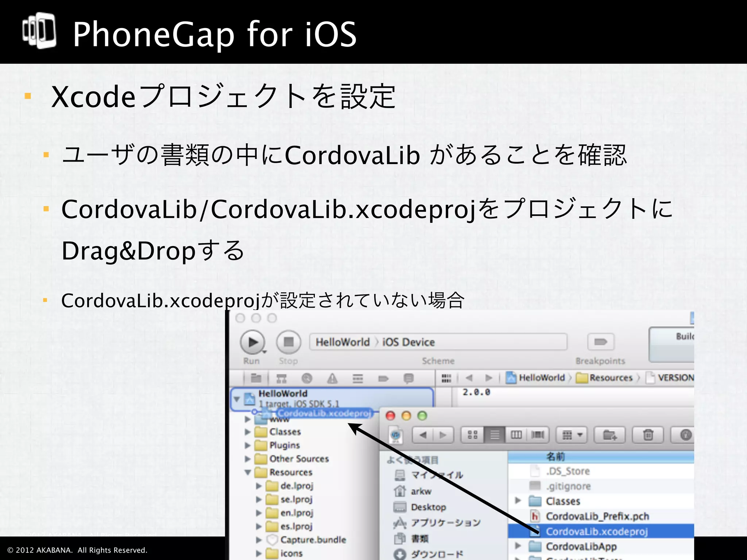Go back in Xcode editor history
This screenshot has height=560, width=747.
pyautogui.click(x=469, y=378)
